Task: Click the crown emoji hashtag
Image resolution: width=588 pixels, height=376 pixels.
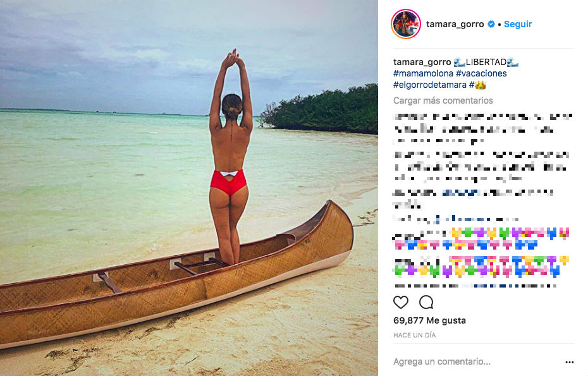Action: [477, 85]
